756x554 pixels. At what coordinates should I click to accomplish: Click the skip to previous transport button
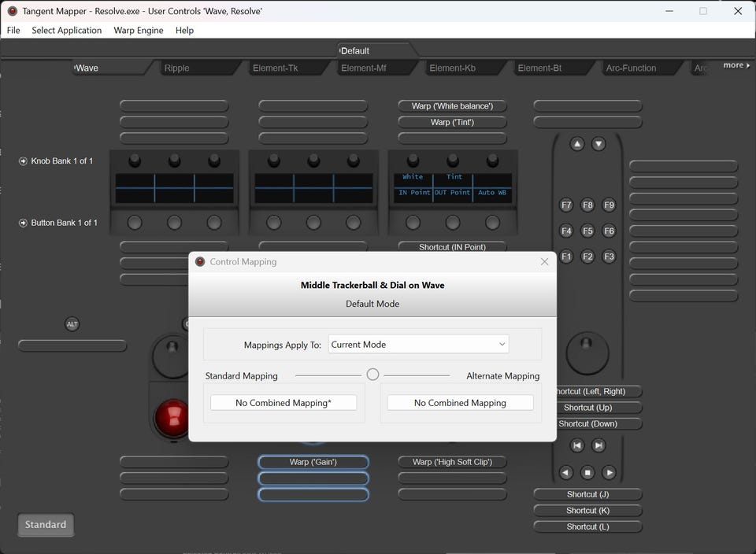[x=577, y=445]
